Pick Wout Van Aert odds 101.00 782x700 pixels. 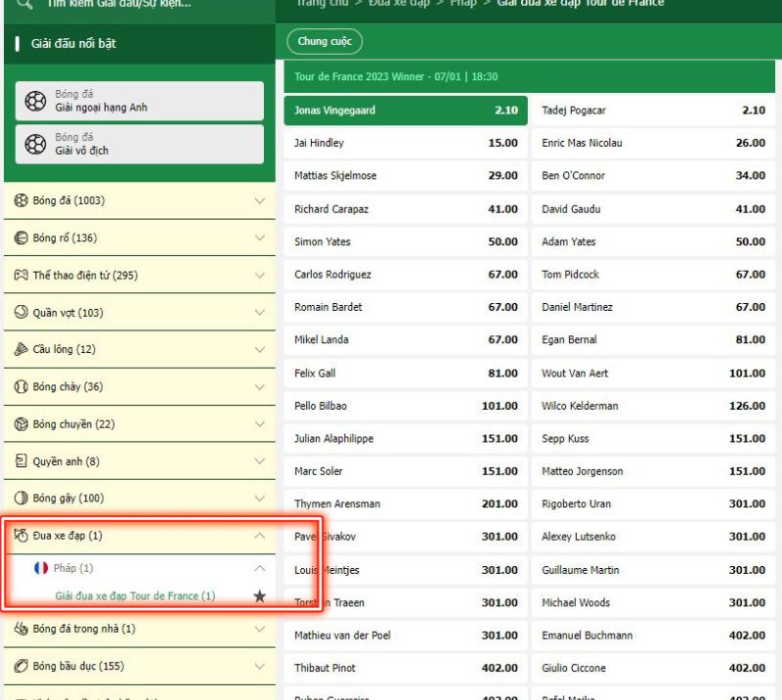pos(653,373)
